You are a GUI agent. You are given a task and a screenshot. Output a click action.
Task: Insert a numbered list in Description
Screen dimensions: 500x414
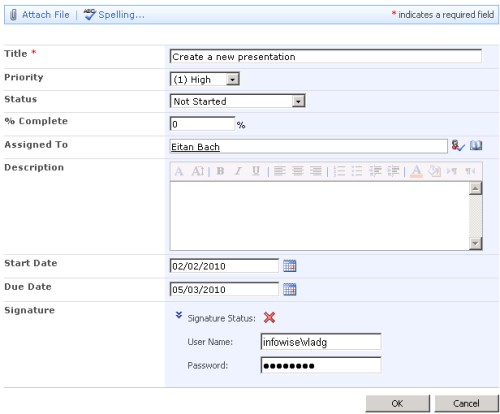pyautogui.click(x=339, y=171)
